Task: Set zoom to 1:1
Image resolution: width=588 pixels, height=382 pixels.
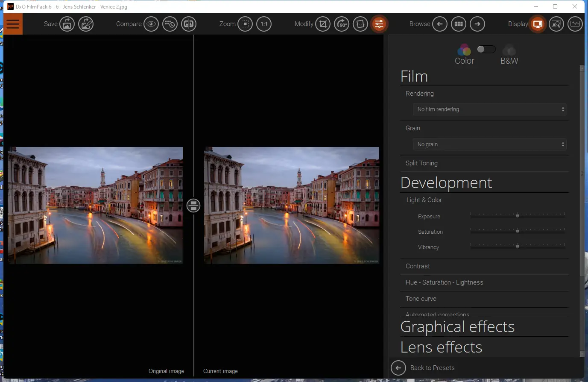Action: (264, 24)
